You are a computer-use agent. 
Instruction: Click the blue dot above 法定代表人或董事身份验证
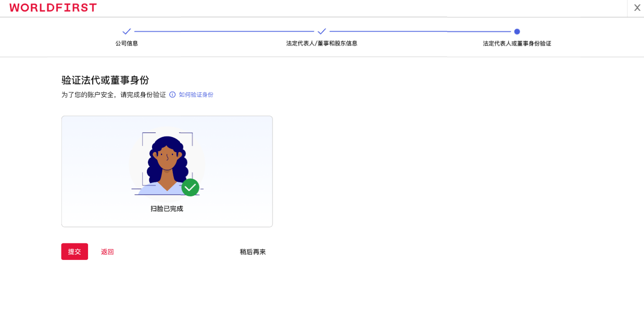pos(516,31)
